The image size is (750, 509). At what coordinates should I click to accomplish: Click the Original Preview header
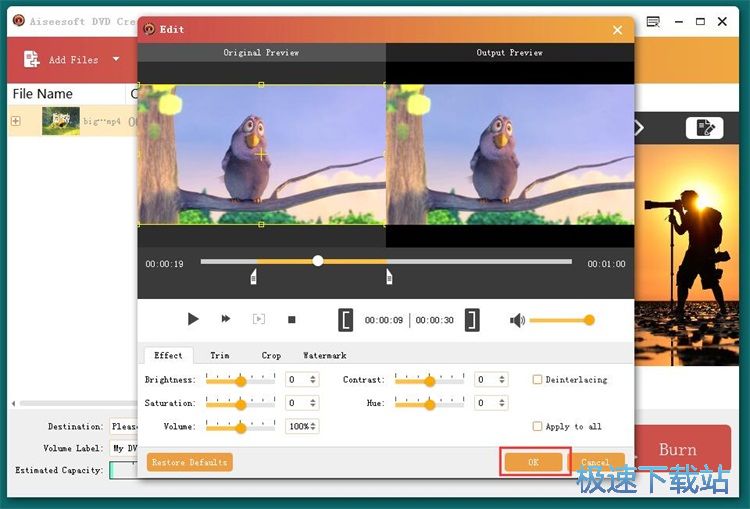pos(261,53)
